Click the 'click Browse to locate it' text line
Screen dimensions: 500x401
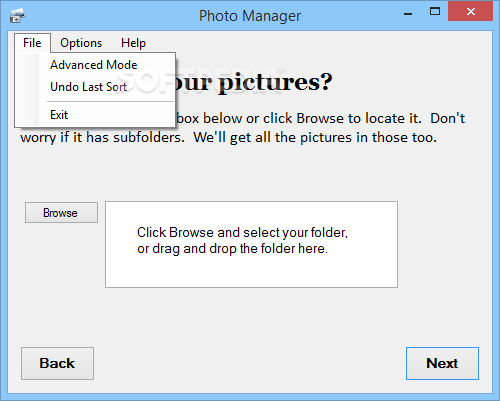(x=320, y=118)
